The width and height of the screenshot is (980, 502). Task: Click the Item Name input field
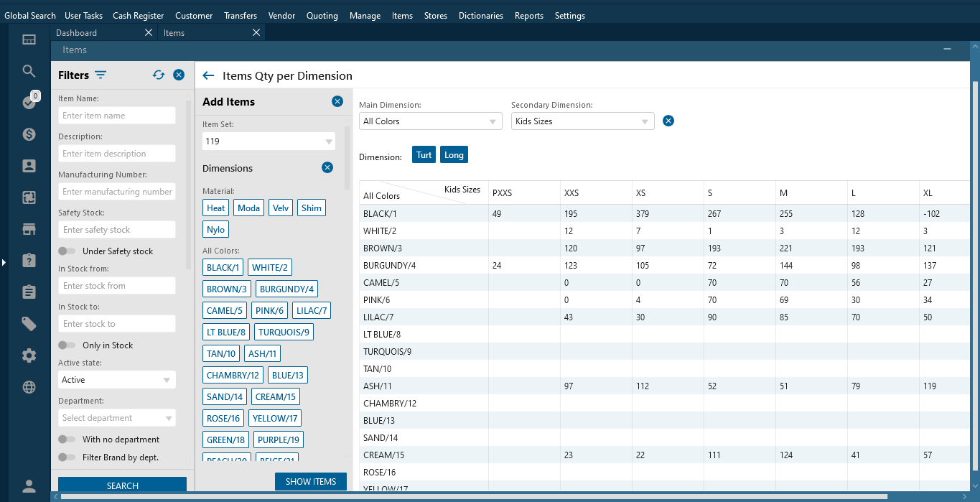click(x=116, y=116)
